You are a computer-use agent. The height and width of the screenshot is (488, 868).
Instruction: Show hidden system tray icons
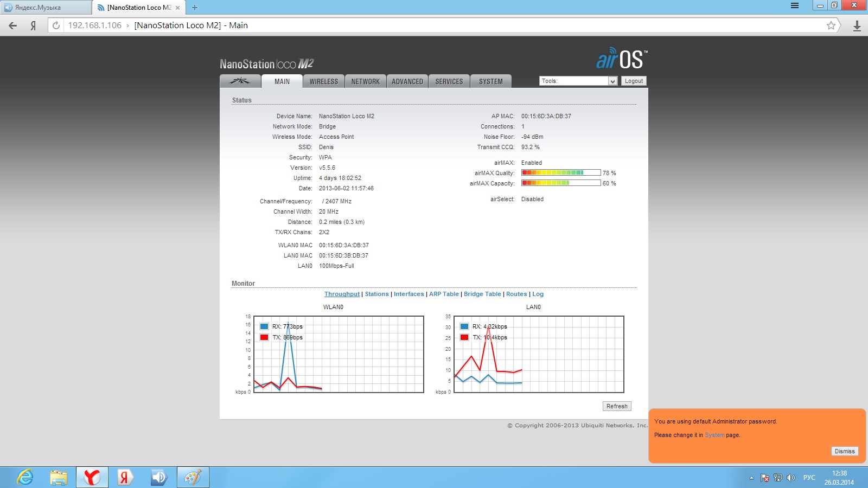point(751,478)
